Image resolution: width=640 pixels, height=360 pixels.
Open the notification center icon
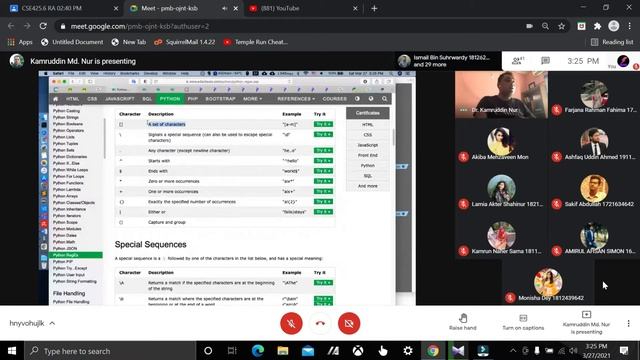pos(624,351)
